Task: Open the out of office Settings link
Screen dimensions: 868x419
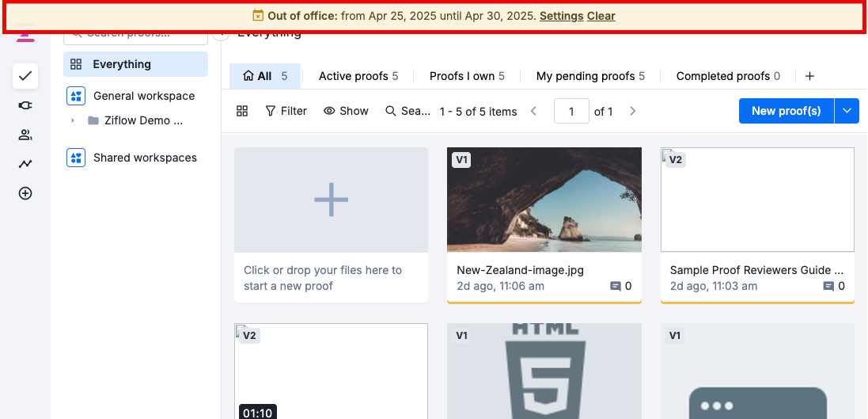Action: tap(561, 16)
